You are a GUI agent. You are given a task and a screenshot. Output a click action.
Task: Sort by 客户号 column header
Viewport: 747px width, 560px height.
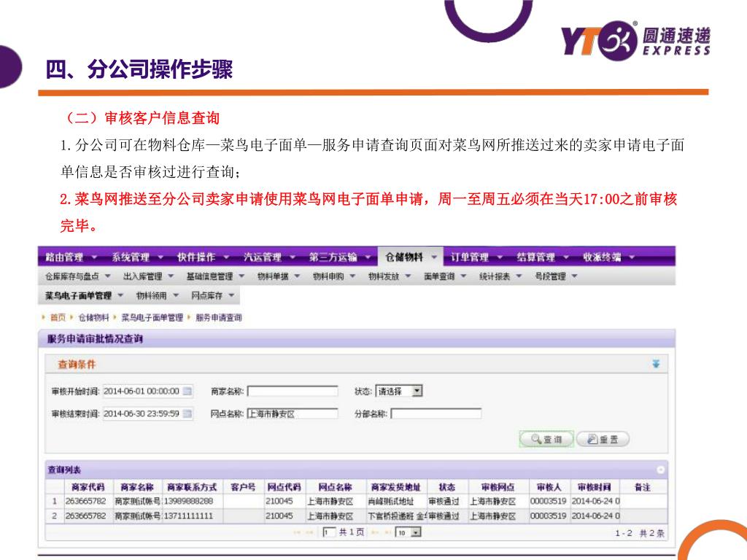click(x=243, y=487)
